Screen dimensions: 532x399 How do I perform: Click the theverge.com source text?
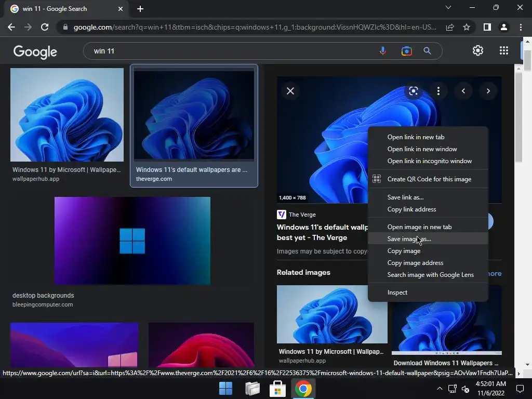point(154,179)
